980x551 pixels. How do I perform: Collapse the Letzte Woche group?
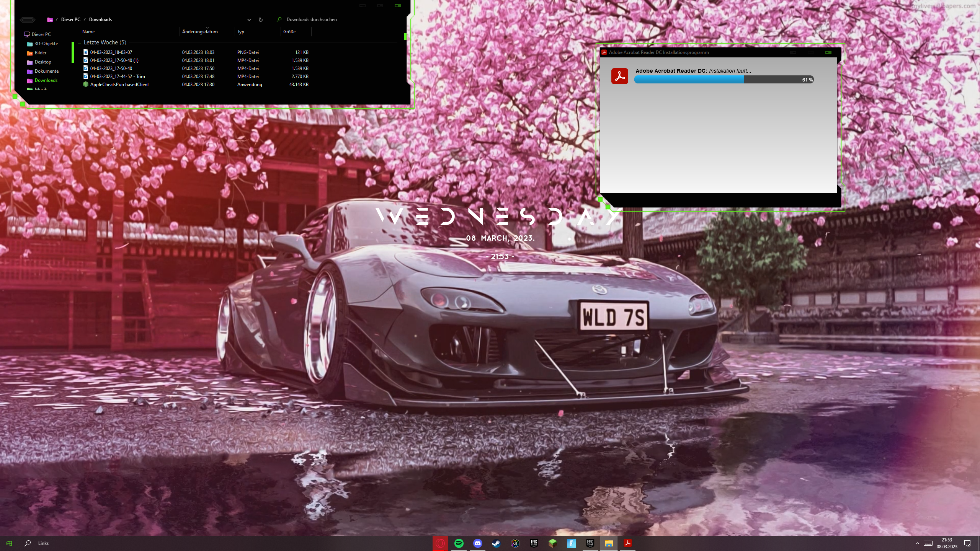tap(80, 43)
